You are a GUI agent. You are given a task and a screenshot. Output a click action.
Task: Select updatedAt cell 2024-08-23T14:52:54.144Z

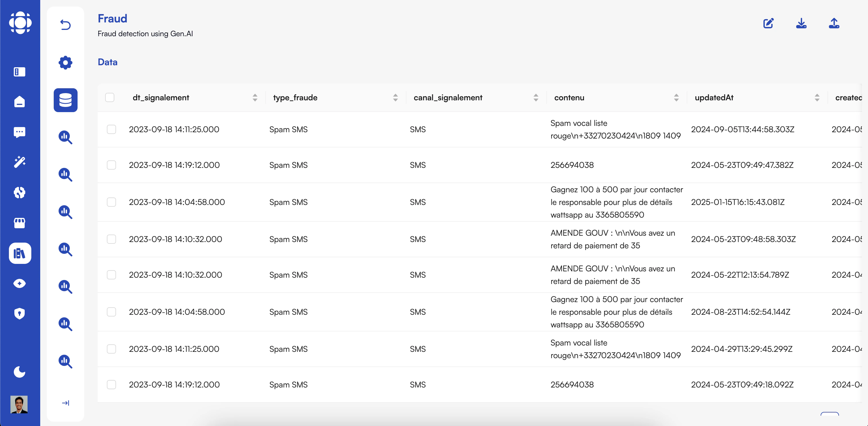tap(741, 312)
